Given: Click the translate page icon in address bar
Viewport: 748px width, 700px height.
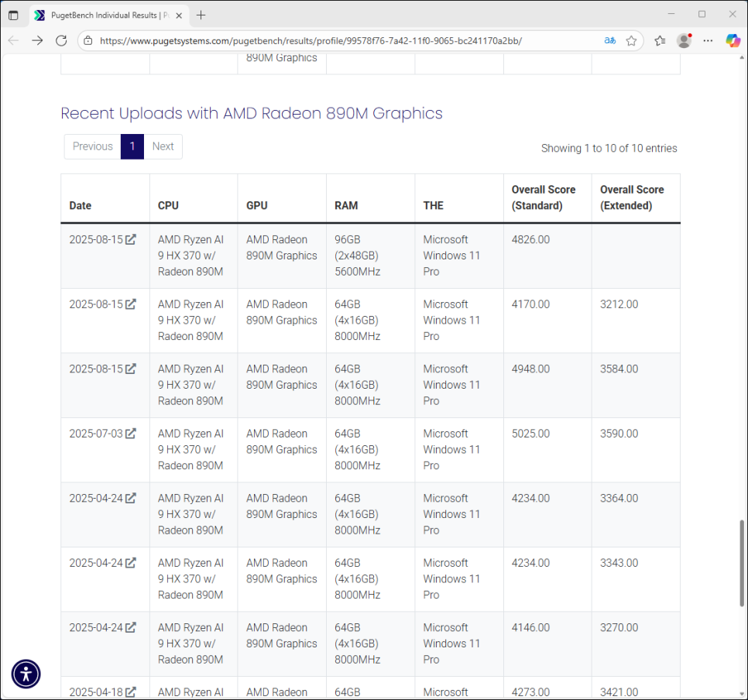Looking at the screenshot, I should pos(610,40).
